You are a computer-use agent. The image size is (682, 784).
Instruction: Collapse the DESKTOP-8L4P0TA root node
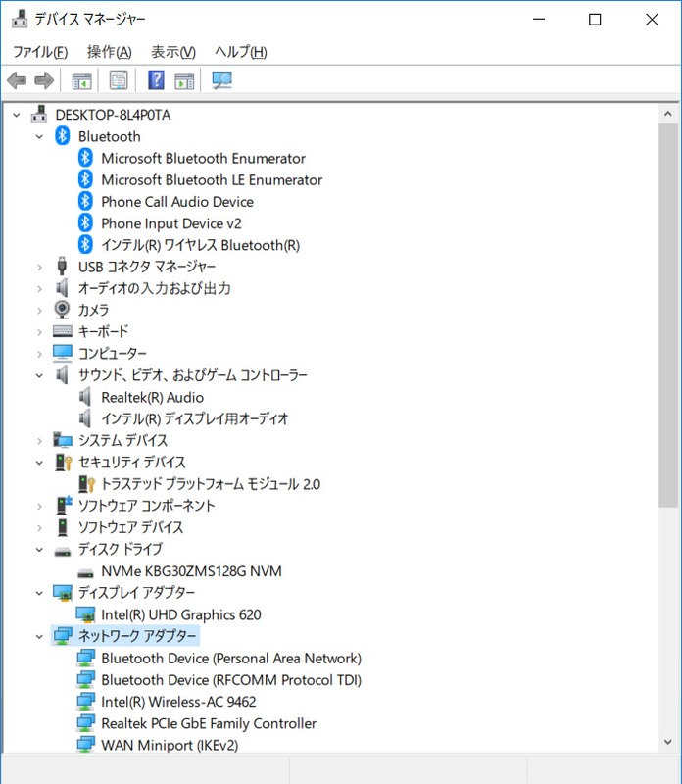(17, 115)
